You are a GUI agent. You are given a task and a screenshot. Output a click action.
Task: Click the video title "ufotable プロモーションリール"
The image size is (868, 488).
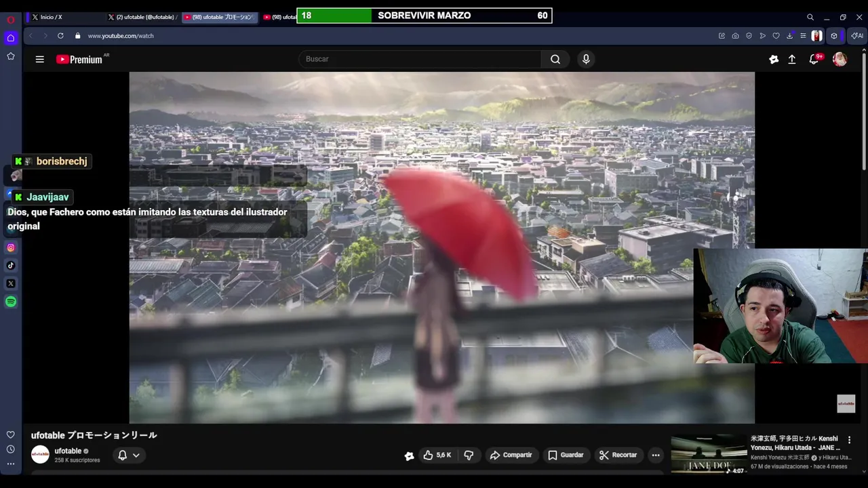pos(94,435)
